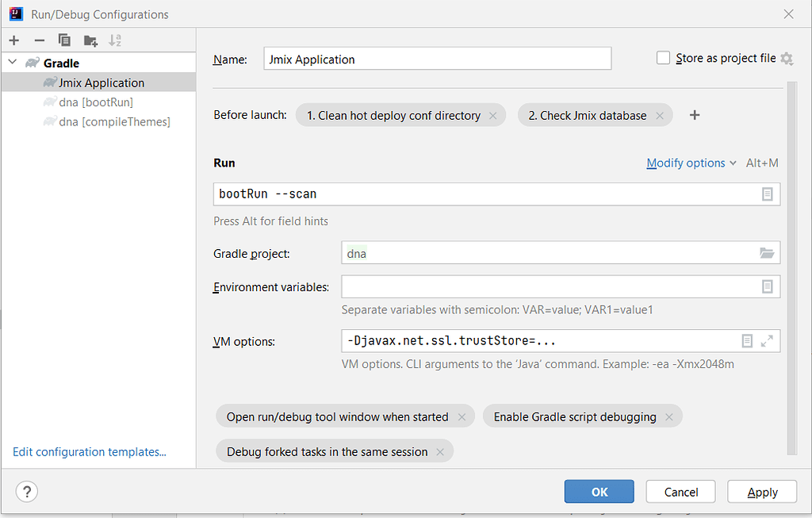Browse for a Gradle project with the folder icon
Viewport: 812px width, 518px height.
pos(767,253)
